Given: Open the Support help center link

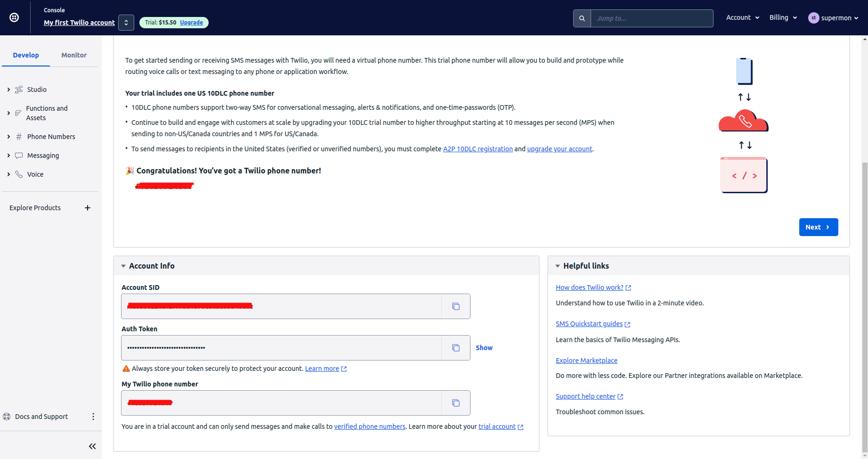Looking at the screenshot, I should pos(590,396).
